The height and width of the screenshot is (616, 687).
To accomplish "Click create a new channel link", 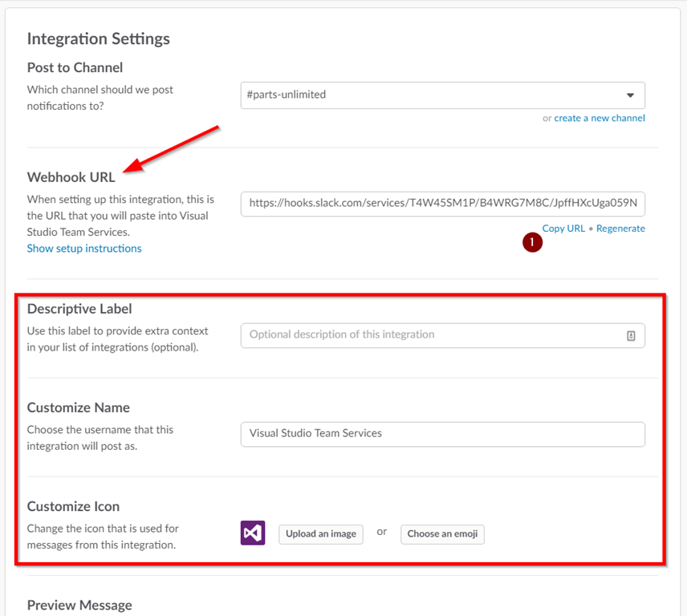I will point(600,118).
